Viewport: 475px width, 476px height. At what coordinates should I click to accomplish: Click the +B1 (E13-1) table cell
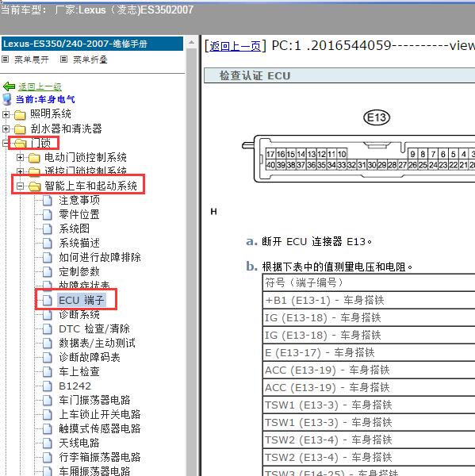pyautogui.click(x=369, y=301)
